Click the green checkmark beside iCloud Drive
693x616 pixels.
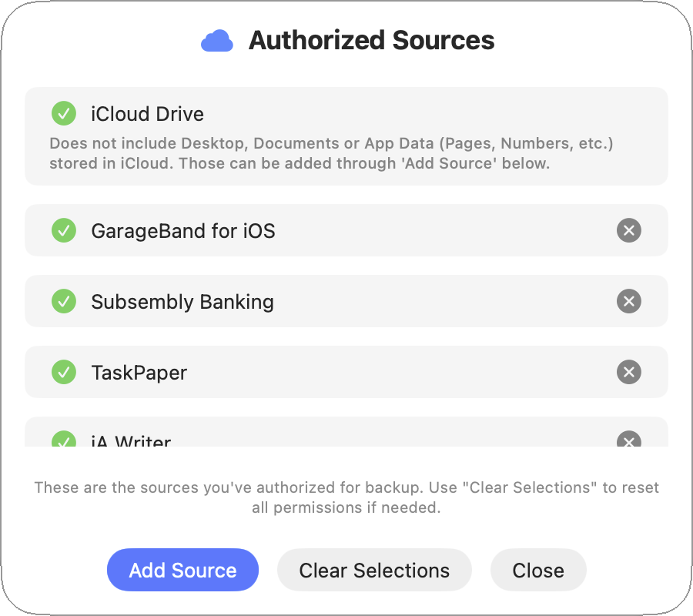click(64, 114)
